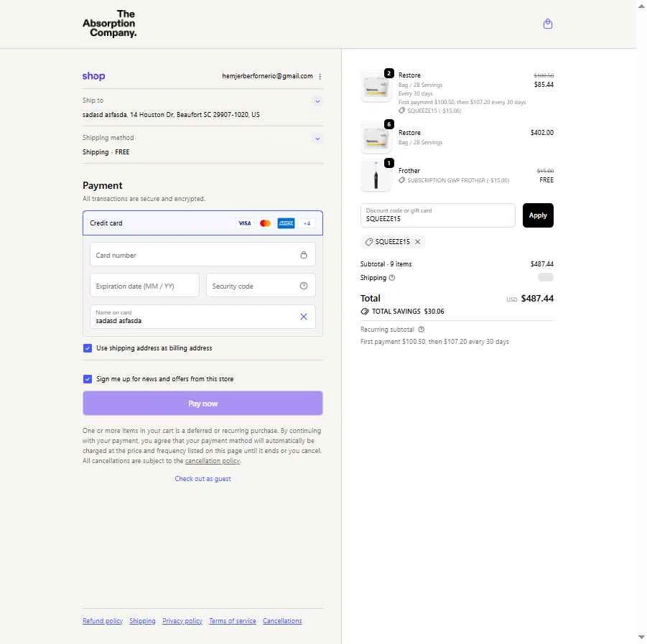Image resolution: width=647 pixels, height=644 pixels.
Task: Click the quantity badge 1 on Frother
Action: click(388, 163)
